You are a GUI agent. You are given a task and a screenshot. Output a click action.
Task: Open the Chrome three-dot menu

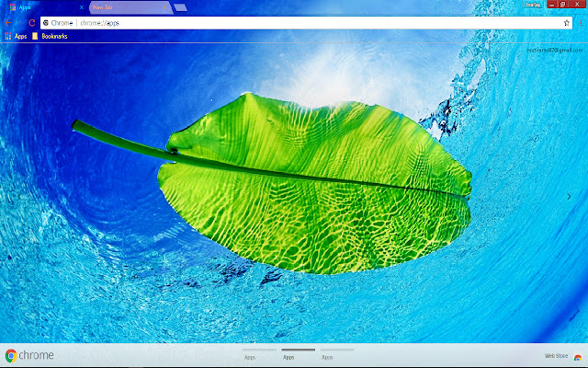pyautogui.click(x=581, y=23)
